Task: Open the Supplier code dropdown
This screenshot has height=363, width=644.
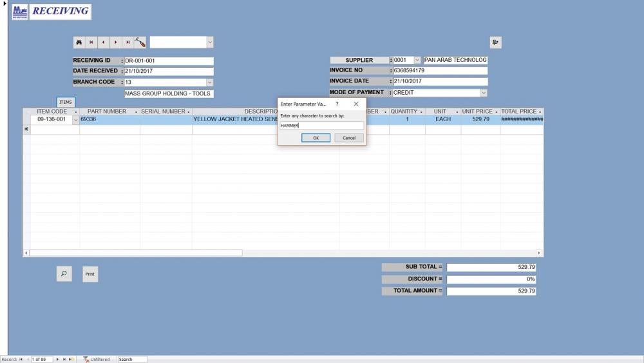Action: [x=417, y=60]
